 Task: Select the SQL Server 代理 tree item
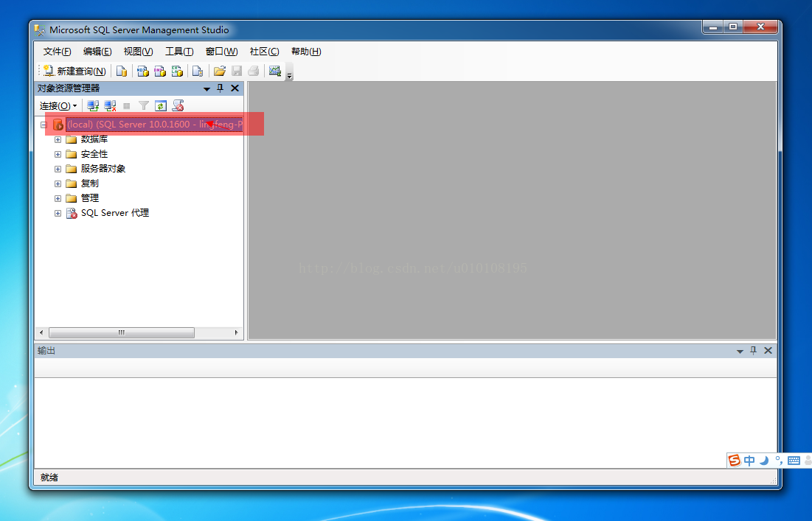coord(115,213)
